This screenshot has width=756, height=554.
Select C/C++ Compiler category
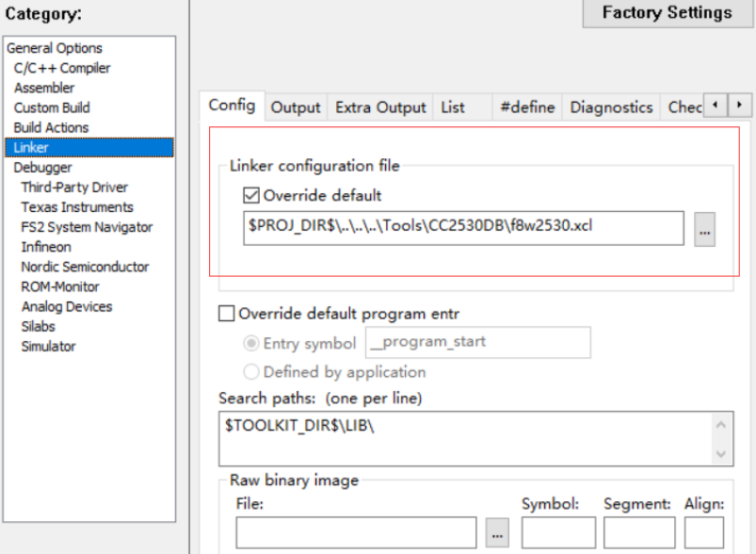click(62, 68)
